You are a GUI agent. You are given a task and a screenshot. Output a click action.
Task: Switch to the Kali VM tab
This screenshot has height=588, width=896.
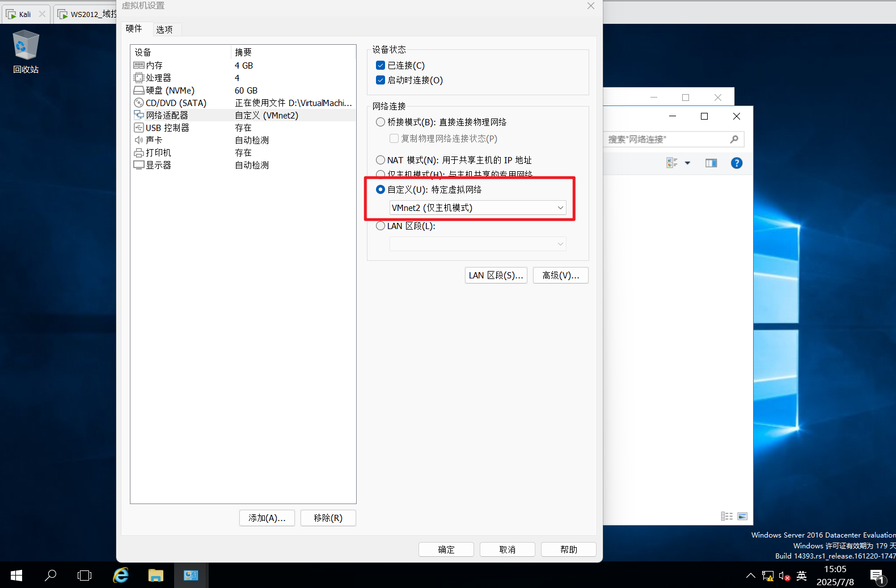(24, 14)
